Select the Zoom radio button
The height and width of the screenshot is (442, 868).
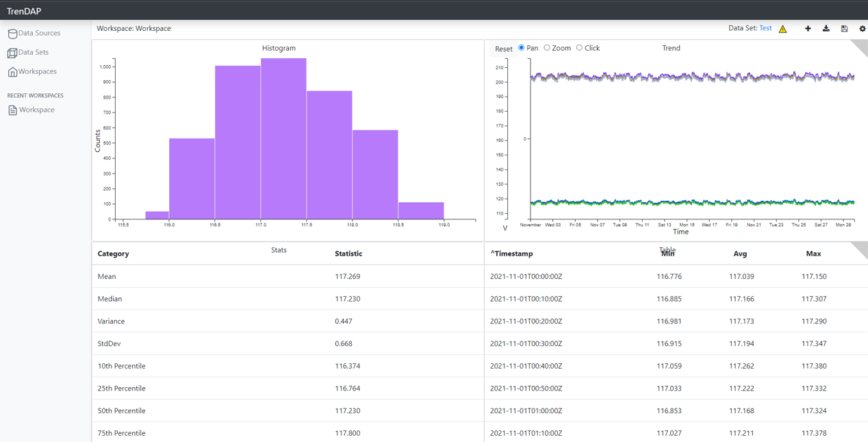pos(547,48)
